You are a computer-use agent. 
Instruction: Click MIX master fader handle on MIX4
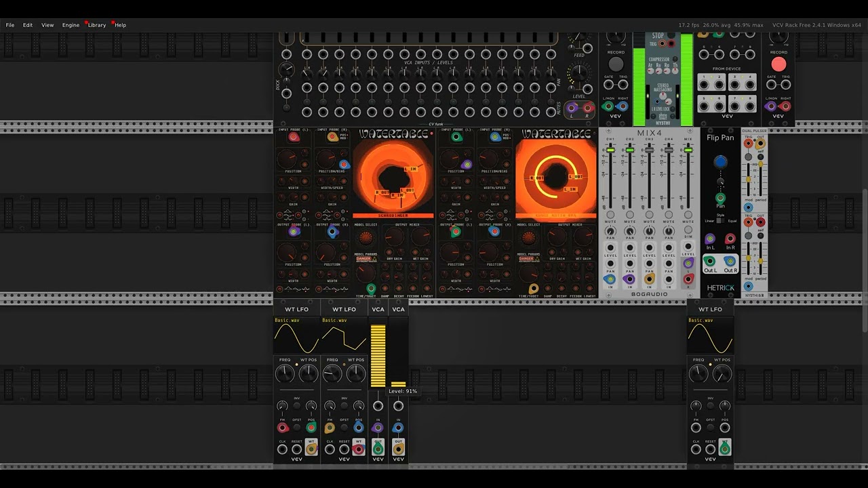688,150
